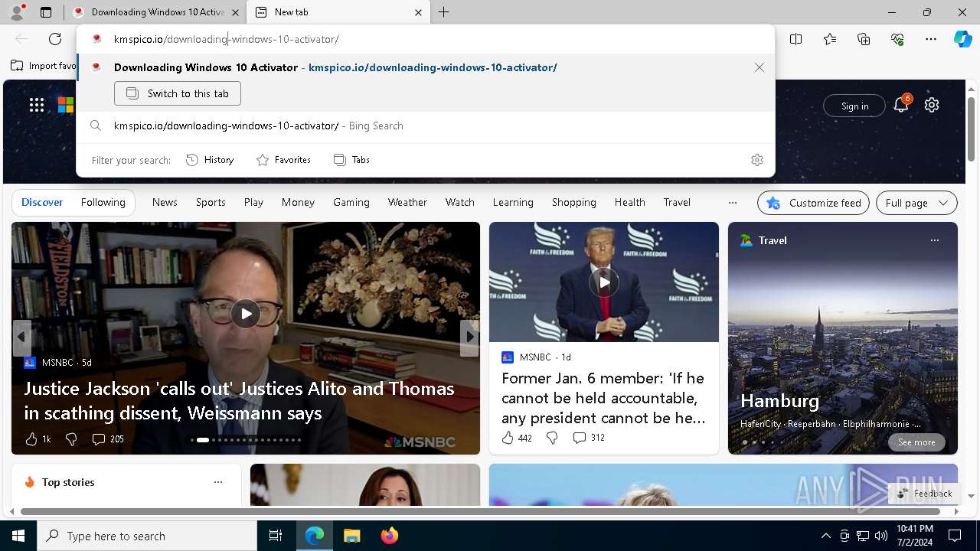
Task: Open MSN page settings gear
Action: tap(932, 106)
